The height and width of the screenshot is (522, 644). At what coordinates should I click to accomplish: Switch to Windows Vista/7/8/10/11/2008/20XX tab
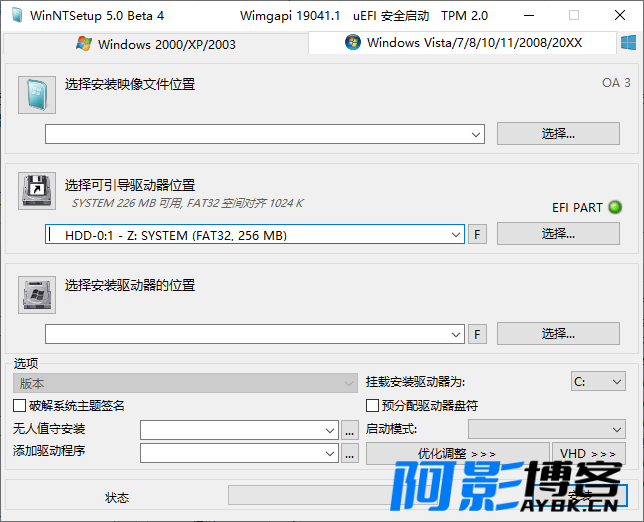tap(462, 43)
